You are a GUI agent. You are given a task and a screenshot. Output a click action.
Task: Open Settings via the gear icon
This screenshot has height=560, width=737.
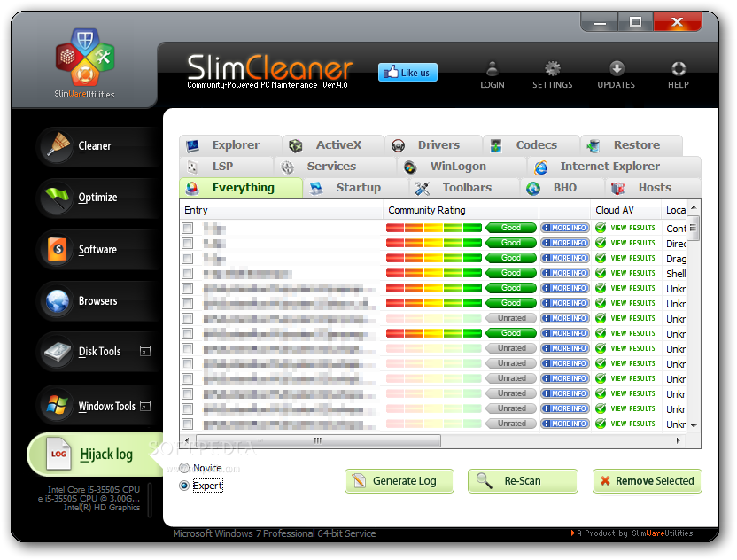552,68
